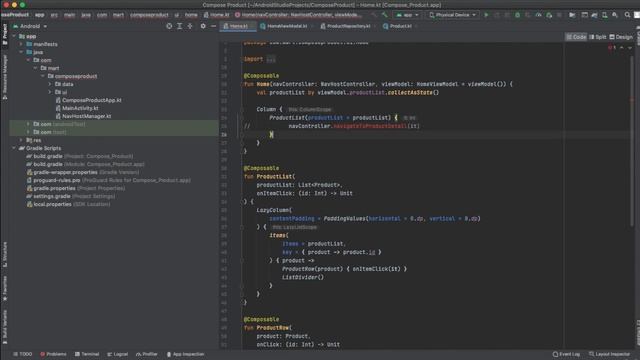This screenshot has width=640, height=360.
Task: Open settings.gradle file
Action: [71, 196]
